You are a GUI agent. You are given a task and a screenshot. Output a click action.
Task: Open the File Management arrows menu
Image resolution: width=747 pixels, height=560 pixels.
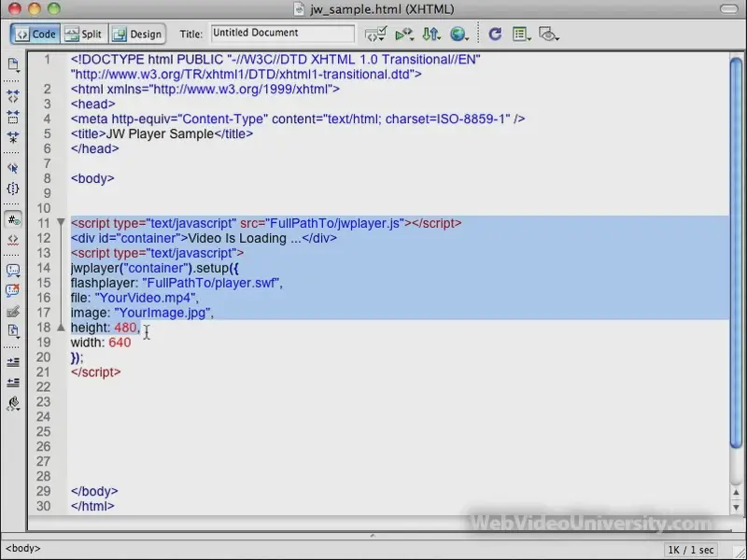(x=431, y=35)
